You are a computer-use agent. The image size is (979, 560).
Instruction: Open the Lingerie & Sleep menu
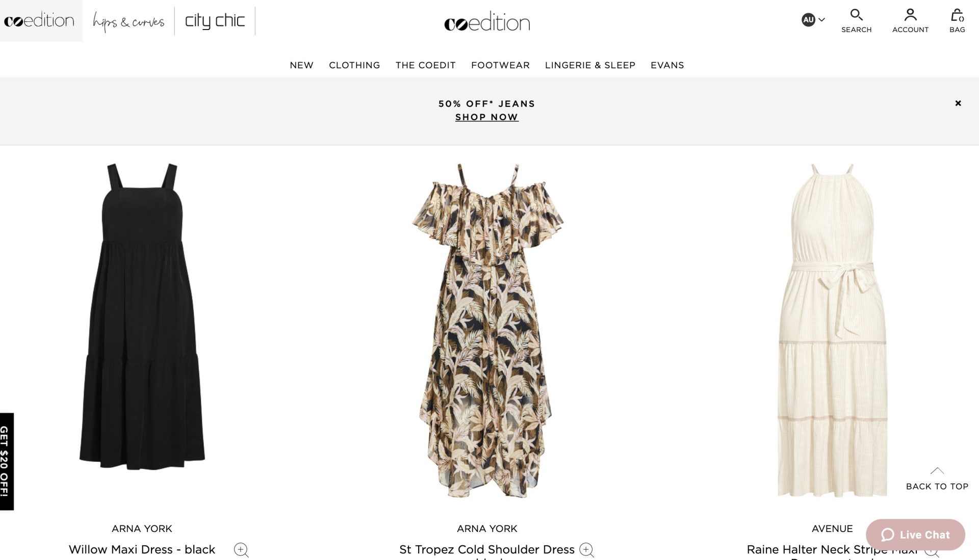click(590, 65)
